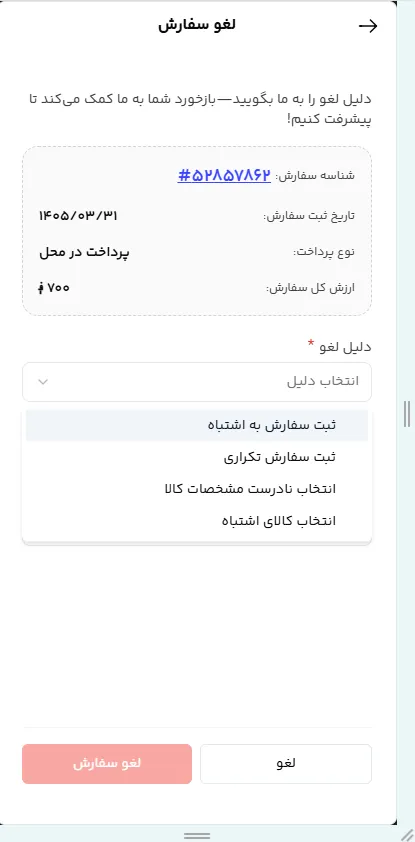Choose انتخاب نادرست مشخصات کالا option
This screenshot has width=415, height=842.
tap(197, 489)
